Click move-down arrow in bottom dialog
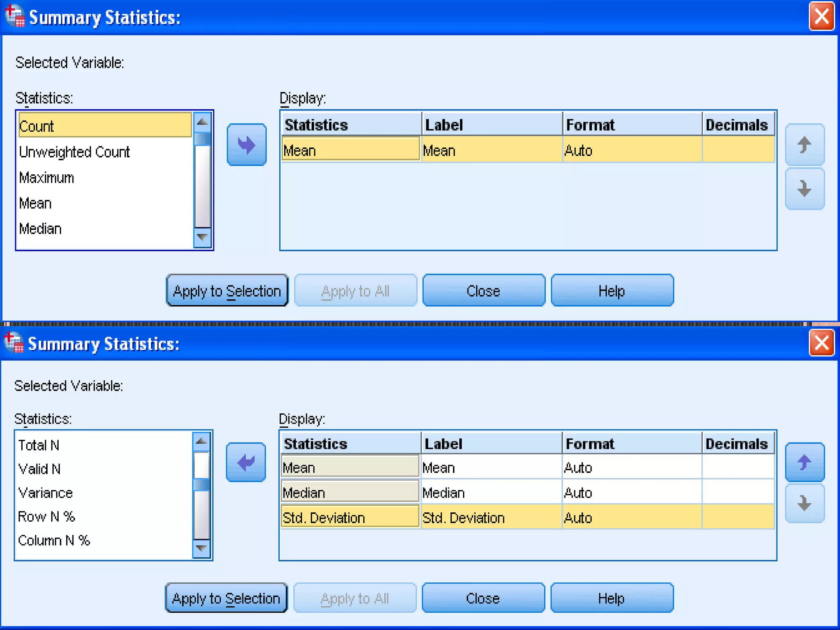This screenshot has height=630, width=840. pyautogui.click(x=804, y=503)
